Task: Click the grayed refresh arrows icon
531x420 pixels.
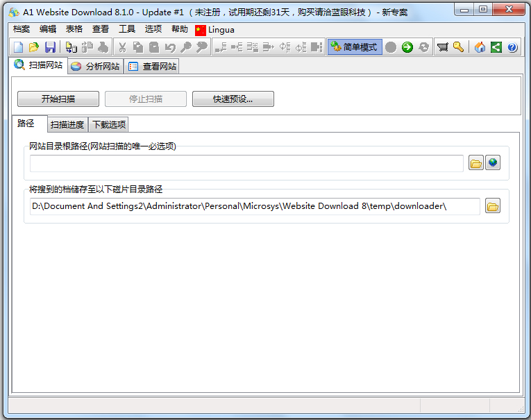Action: pos(423,47)
